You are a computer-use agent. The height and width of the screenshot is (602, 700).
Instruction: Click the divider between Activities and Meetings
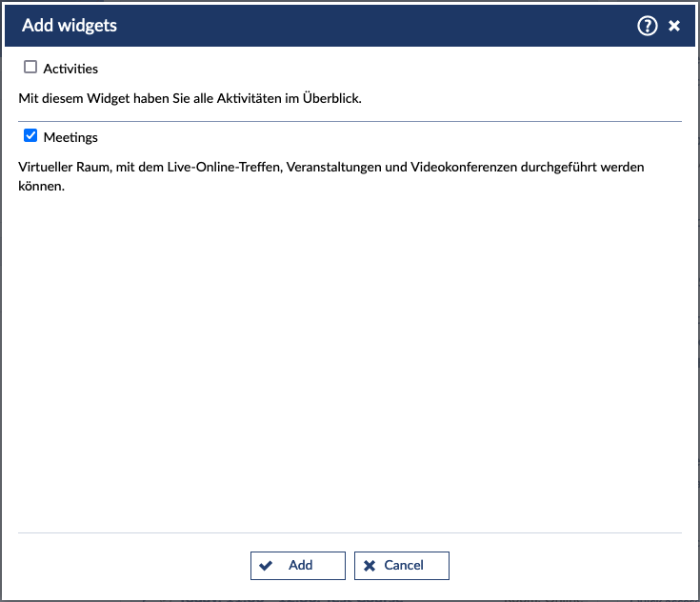pos(350,122)
